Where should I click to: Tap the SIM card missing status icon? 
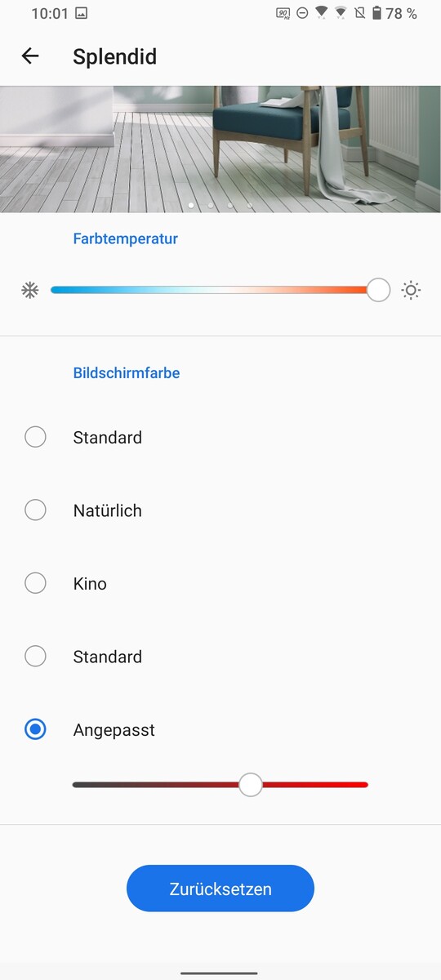pyautogui.click(x=359, y=13)
